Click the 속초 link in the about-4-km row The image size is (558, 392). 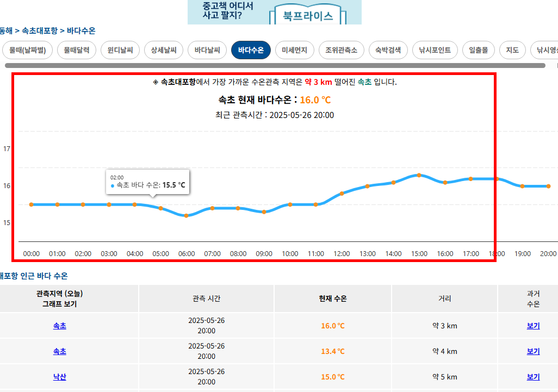59,351
